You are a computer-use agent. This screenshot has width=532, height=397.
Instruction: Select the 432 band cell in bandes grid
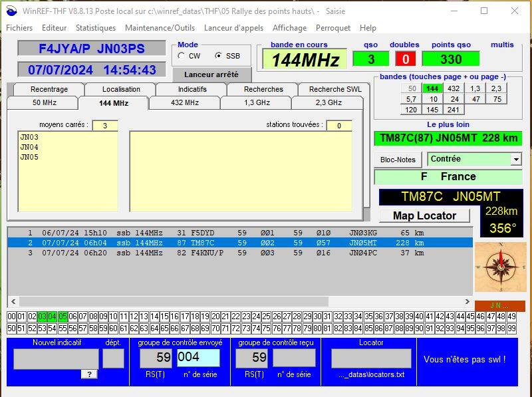click(454, 88)
